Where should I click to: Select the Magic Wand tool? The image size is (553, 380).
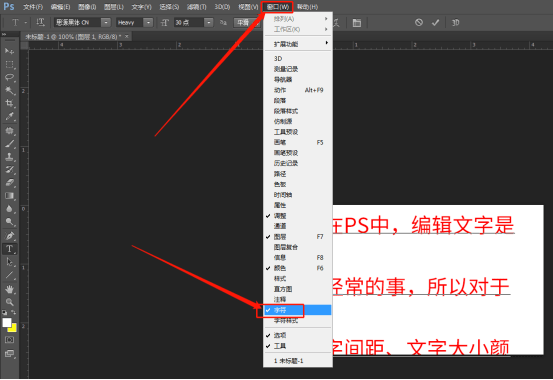pos(10,90)
